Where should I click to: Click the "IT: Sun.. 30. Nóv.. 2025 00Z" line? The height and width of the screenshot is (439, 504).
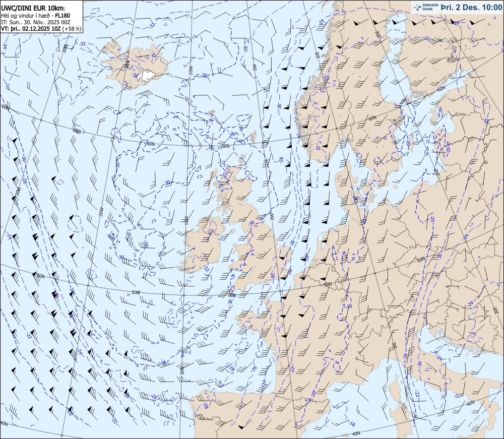tap(35, 22)
